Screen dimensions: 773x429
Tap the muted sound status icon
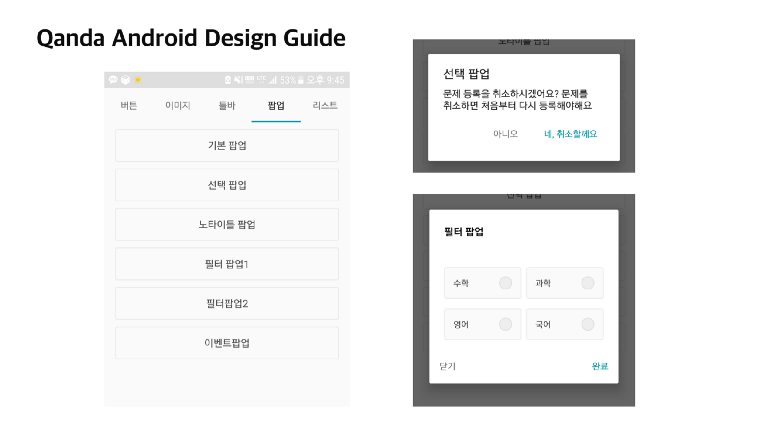[239, 80]
